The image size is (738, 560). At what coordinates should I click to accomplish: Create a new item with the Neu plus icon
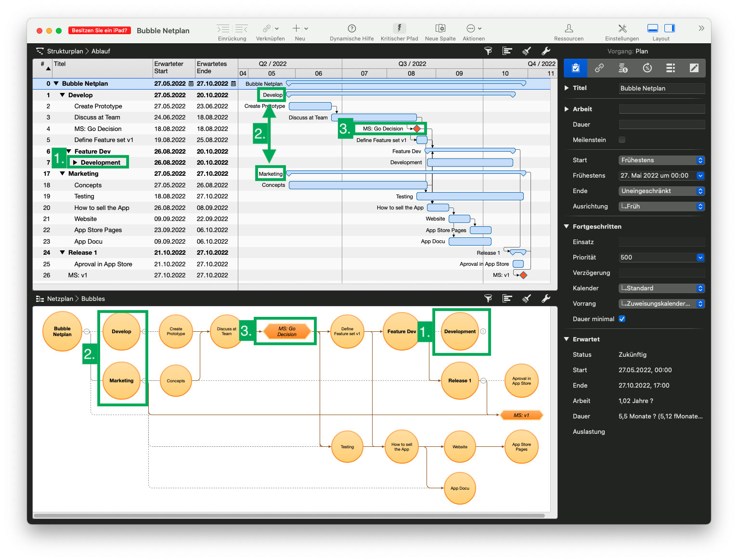pyautogui.click(x=296, y=29)
